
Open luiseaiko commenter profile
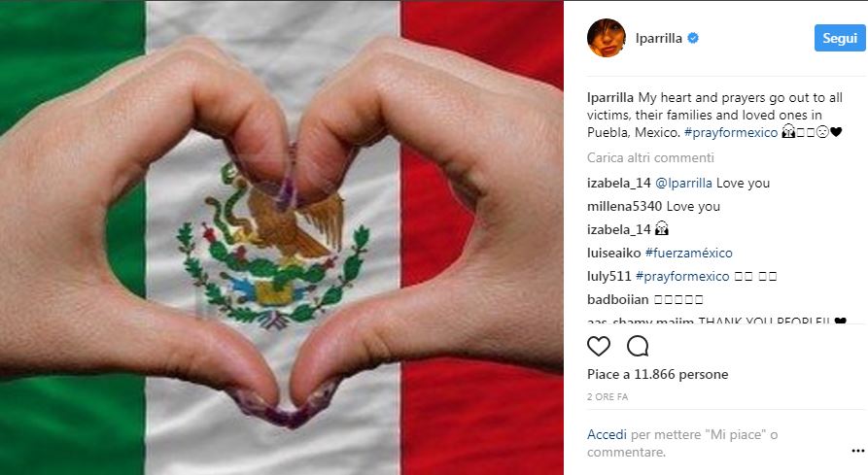(x=614, y=253)
